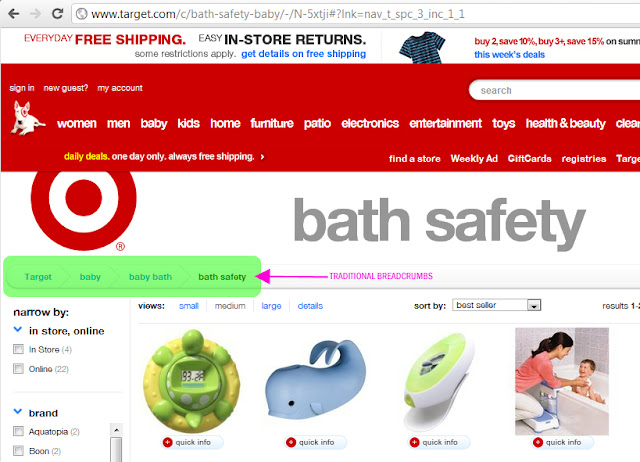Click the Target bullseye dog mascot logo
Image resolution: width=640 pixels, height=462 pixels.
tap(27, 118)
